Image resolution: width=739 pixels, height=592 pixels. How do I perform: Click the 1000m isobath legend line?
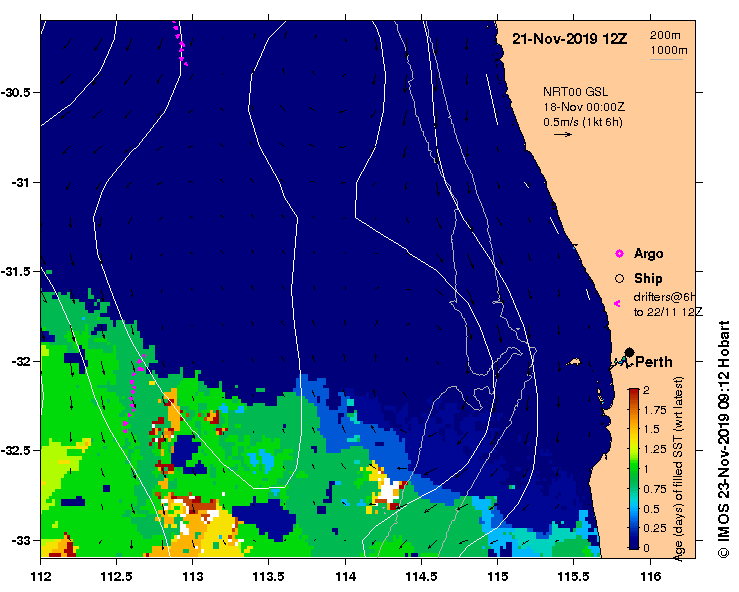click(x=666, y=59)
